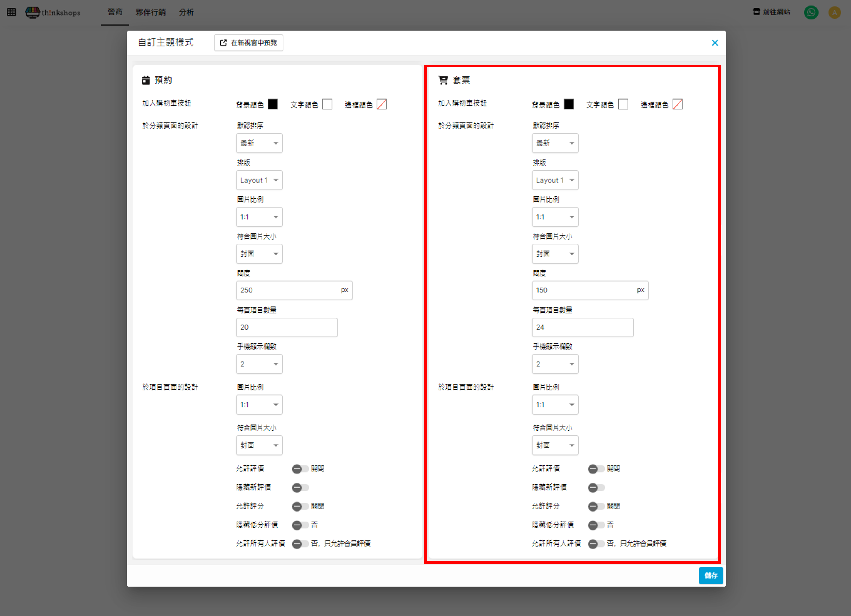Enable 允許所有人評價 in 預約 panel

coord(300,544)
